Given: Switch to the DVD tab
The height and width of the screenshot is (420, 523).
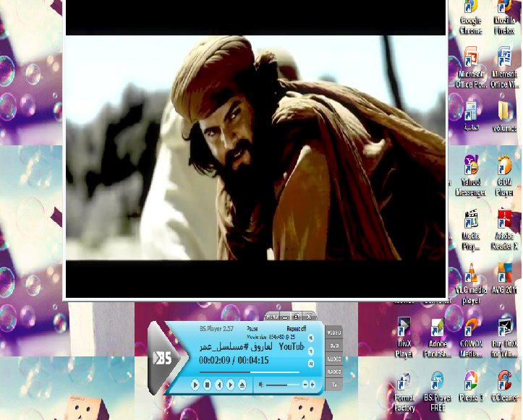Looking at the screenshot, I should [x=334, y=346].
